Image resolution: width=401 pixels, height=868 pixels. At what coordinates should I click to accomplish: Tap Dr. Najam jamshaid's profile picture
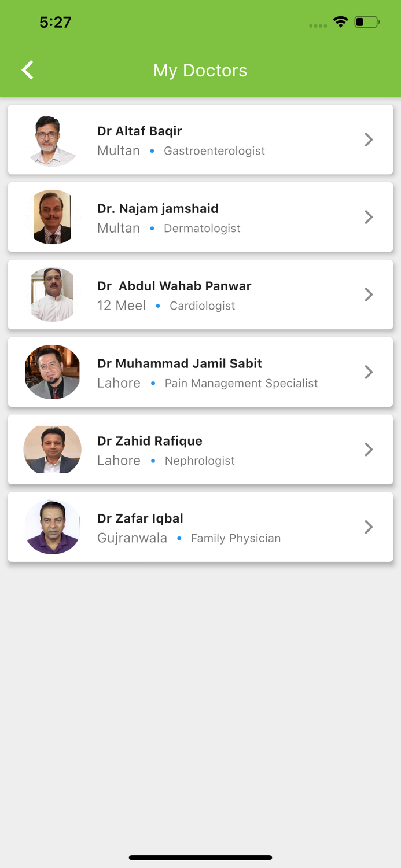click(52, 217)
